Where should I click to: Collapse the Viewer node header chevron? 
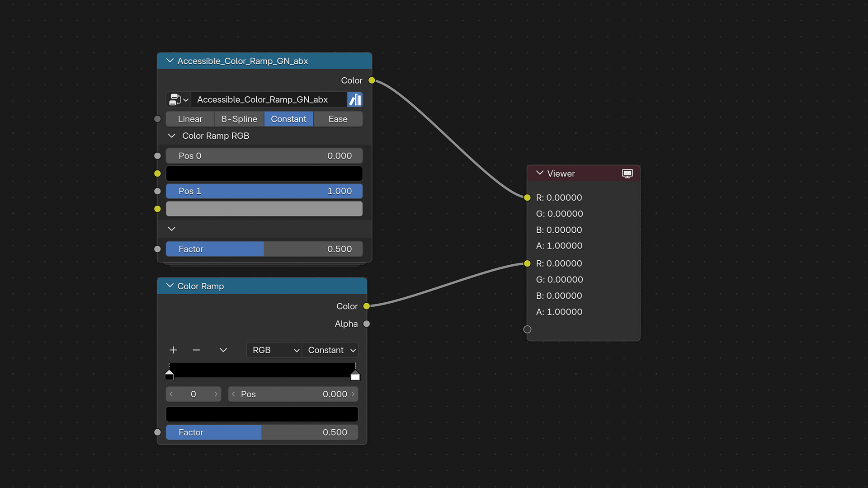tap(540, 174)
